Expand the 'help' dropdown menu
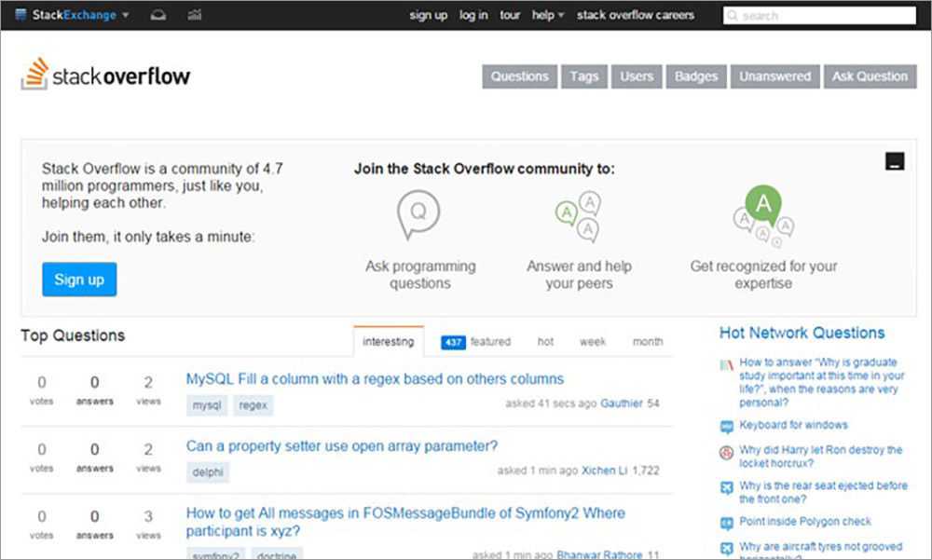The width and height of the screenshot is (932, 560). (x=547, y=16)
